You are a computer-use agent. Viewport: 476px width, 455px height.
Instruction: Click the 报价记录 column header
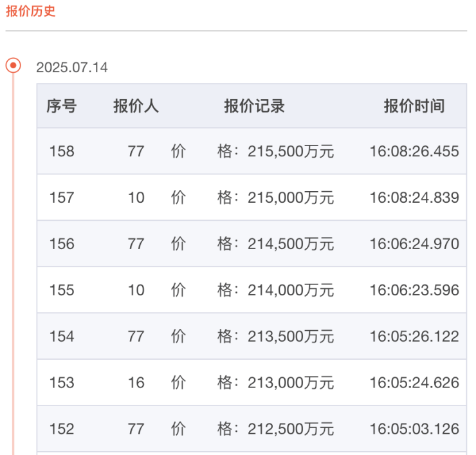pos(254,106)
